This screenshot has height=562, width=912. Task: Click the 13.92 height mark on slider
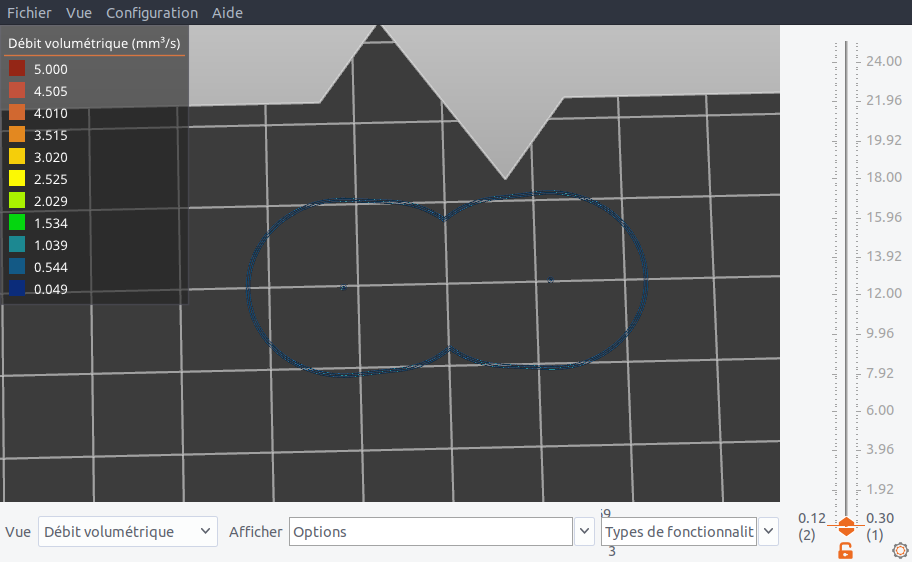tap(884, 256)
